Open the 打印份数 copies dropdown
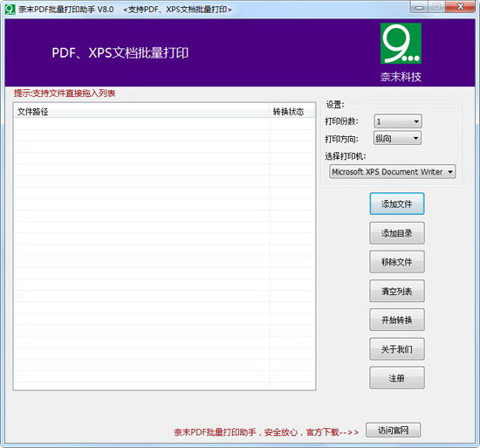 [398, 121]
